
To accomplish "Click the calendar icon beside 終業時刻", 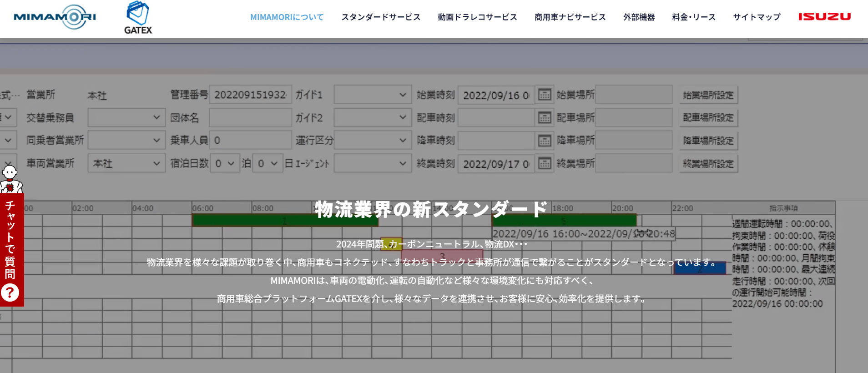I will (544, 163).
